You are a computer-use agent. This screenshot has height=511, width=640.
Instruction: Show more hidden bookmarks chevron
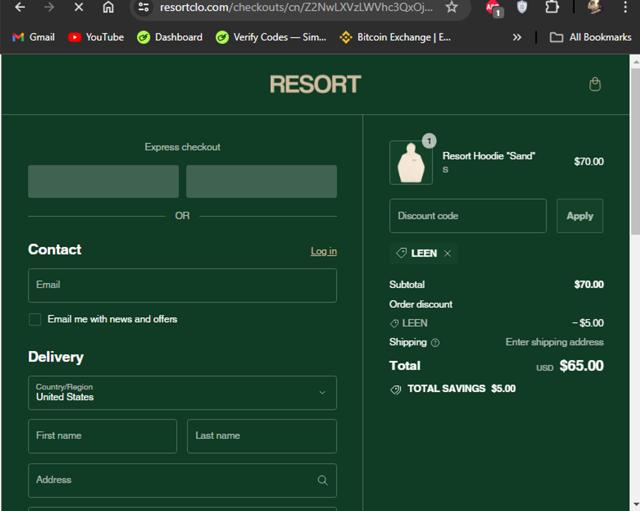click(x=517, y=38)
